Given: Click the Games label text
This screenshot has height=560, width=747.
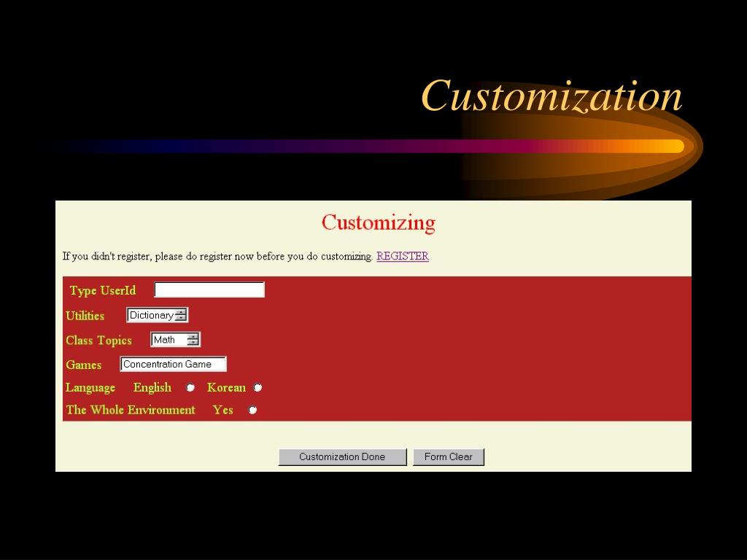Looking at the screenshot, I should 84,365.
